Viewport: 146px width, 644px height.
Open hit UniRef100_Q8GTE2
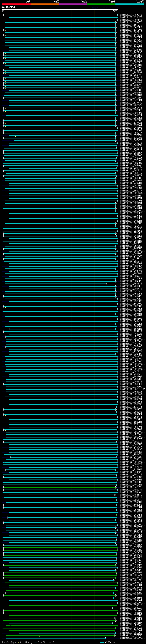131,55
